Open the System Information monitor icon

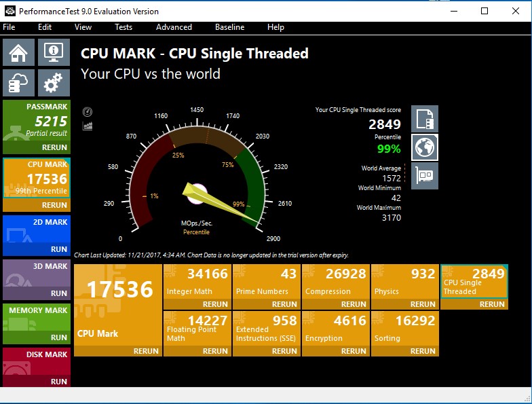pyautogui.click(x=53, y=53)
